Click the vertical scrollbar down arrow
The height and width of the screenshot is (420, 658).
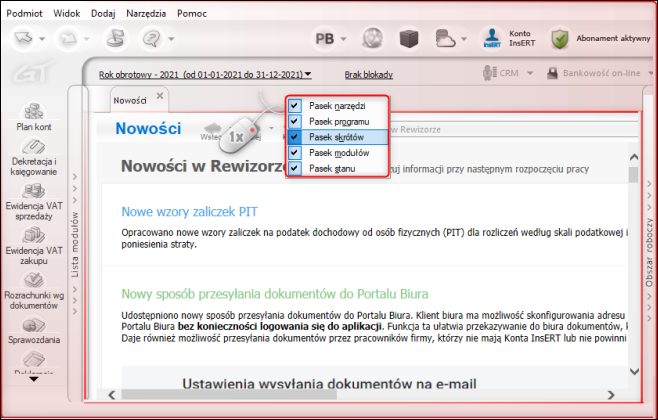pyautogui.click(x=634, y=371)
